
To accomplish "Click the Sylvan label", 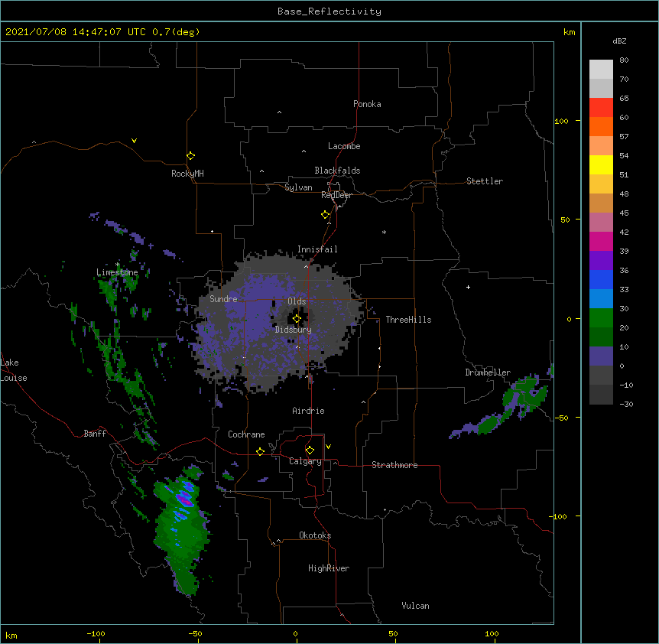I will [x=298, y=187].
